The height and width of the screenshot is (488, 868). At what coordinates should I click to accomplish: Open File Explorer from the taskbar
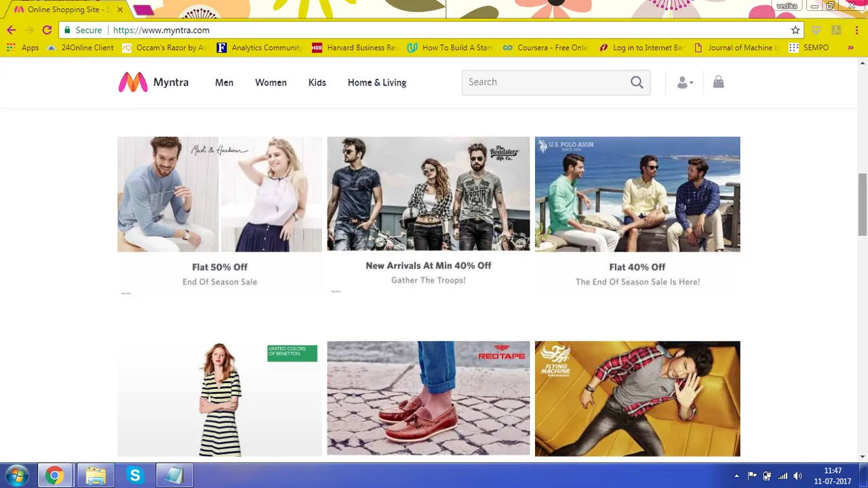[95, 476]
